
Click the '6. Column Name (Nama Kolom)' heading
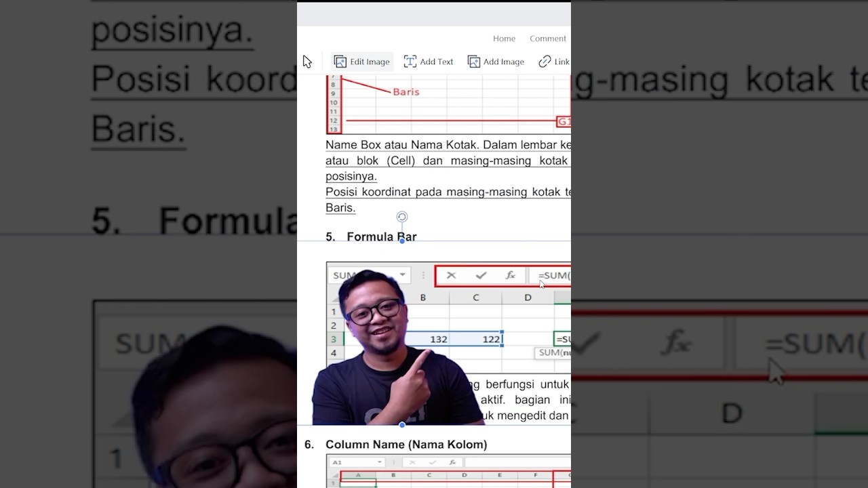[396, 445]
